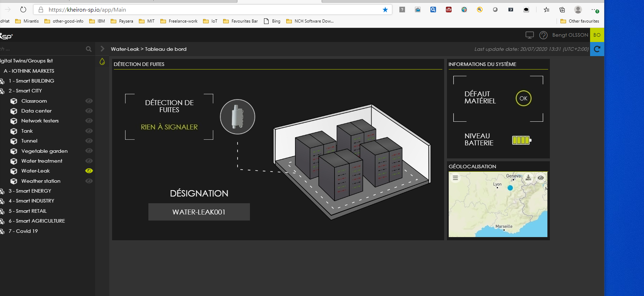This screenshot has width=644, height=296.
Task: Click the sidebar search magnifier icon
Action: pos(88,49)
